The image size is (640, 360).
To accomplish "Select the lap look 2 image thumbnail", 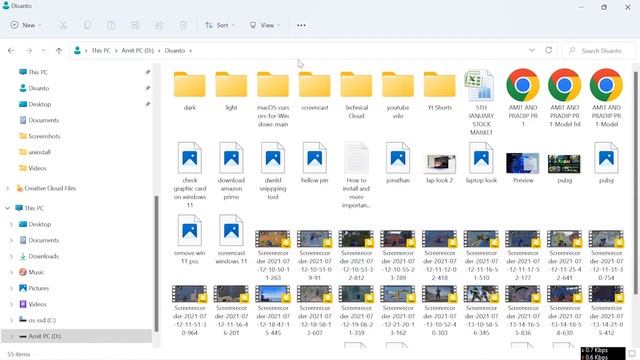I will coord(440,168).
